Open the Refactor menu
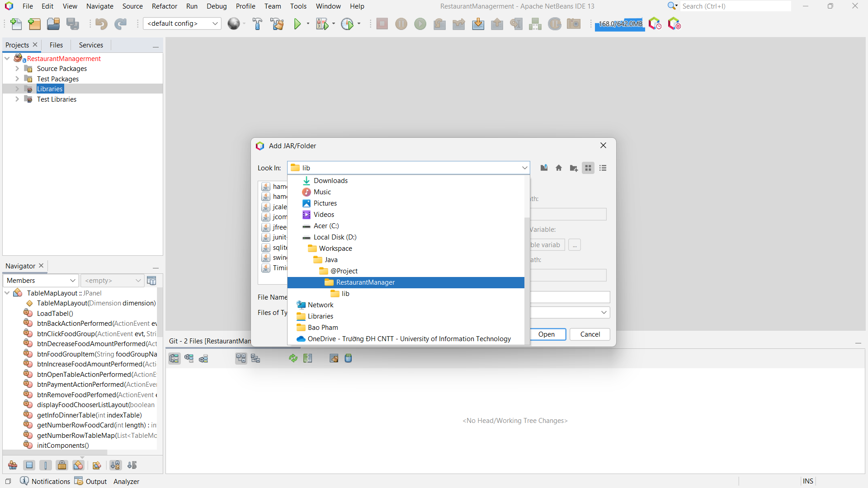 [x=164, y=6]
